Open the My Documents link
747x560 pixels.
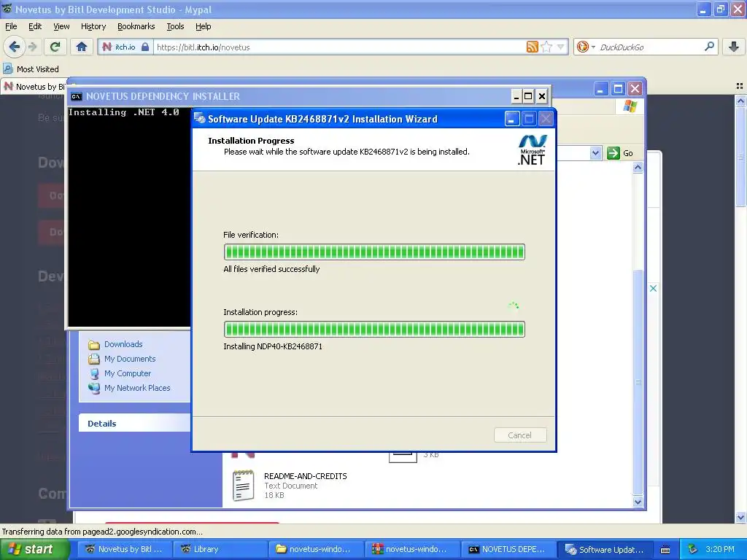click(x=130, y=359)
